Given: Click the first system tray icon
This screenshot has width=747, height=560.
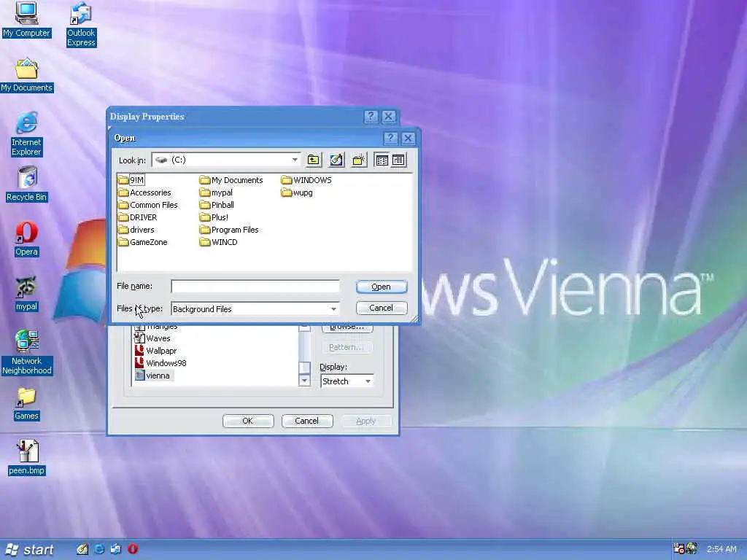Looking at the screenshot, I should (678, 548).
